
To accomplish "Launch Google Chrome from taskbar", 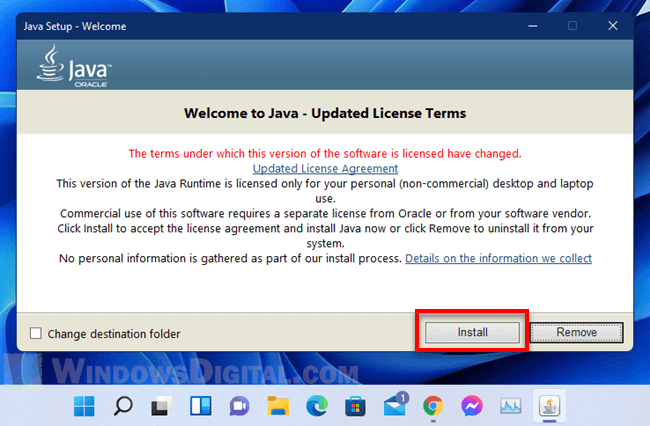I will pos(433,406).
